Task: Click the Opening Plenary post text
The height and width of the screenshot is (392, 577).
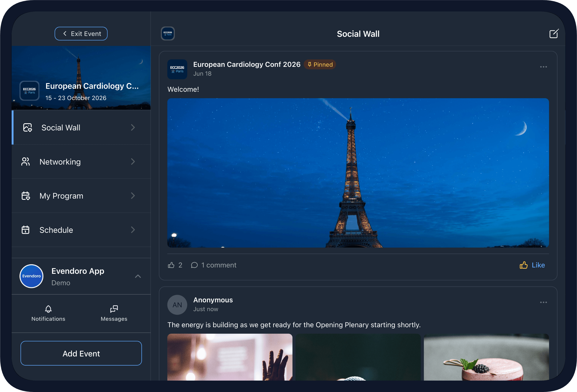Action: click(x=294, y=325)
